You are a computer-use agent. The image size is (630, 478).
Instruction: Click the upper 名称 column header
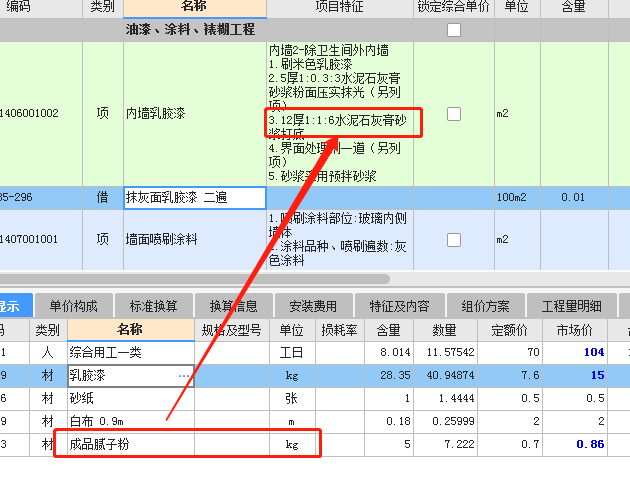pos(194,7)
